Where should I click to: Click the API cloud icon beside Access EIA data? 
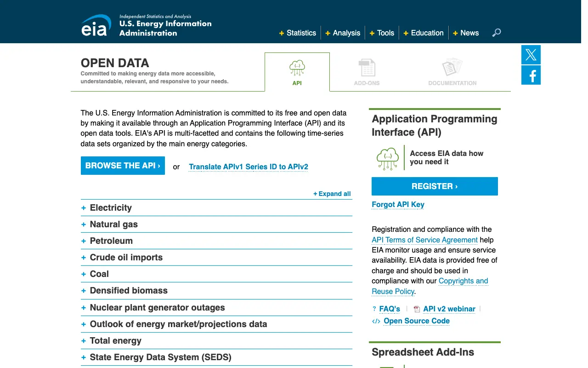click(387, 159)
